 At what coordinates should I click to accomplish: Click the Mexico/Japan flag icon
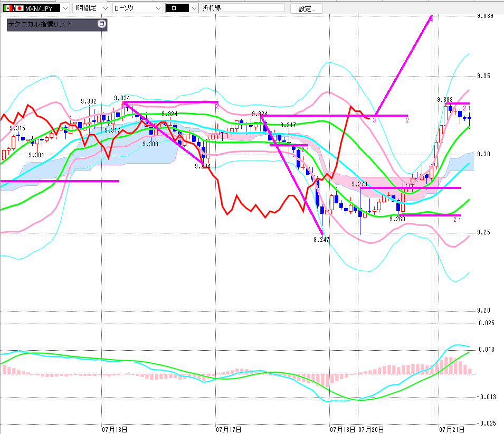point(13,8)
